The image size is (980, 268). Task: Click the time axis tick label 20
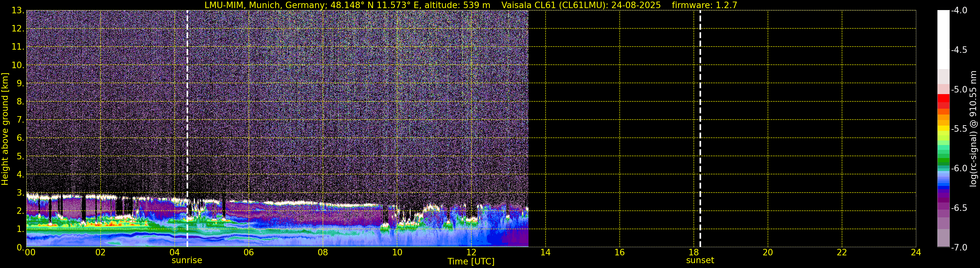coord(768,252)
